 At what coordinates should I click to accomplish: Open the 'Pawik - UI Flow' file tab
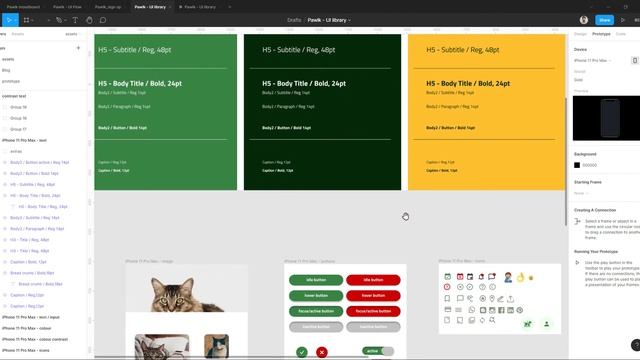point(67,7)
